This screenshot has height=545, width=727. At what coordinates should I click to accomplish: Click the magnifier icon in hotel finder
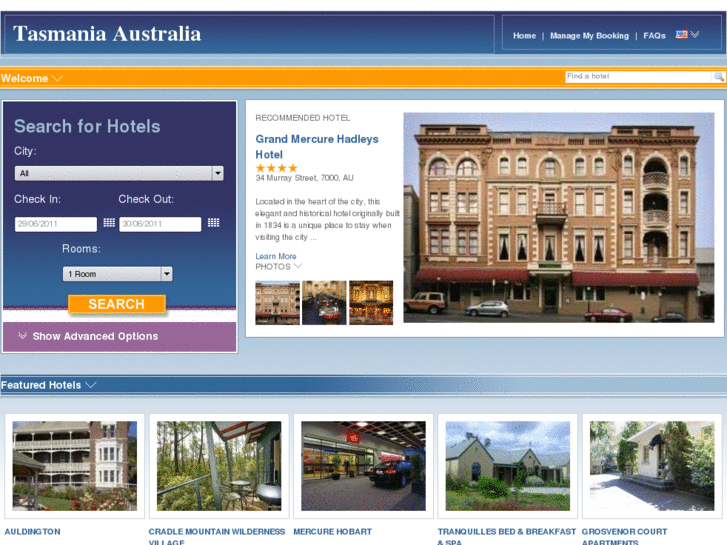click(x=718, y=77)
